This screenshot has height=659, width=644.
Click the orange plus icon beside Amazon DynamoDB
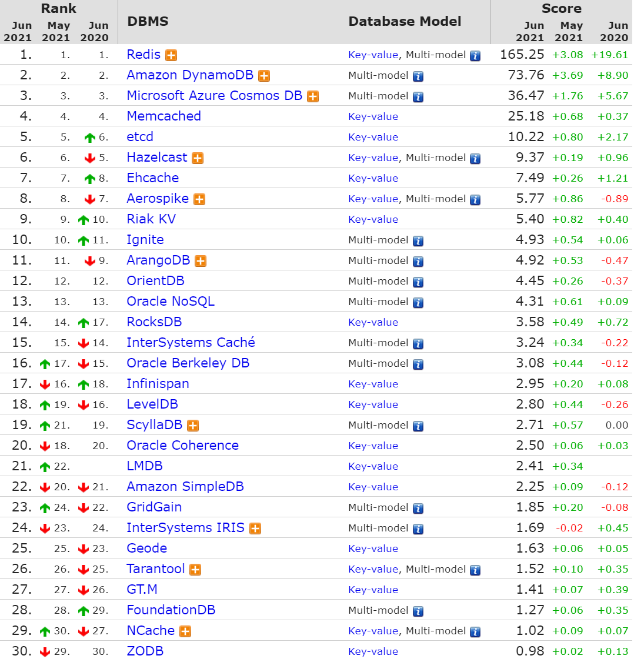point(264,76)
